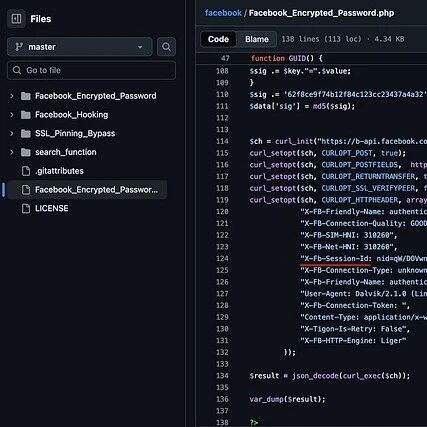Expand the SSL_Pinning_Bypass folder chevron
The height and width of the screenshot is (427, 427).
12,133
